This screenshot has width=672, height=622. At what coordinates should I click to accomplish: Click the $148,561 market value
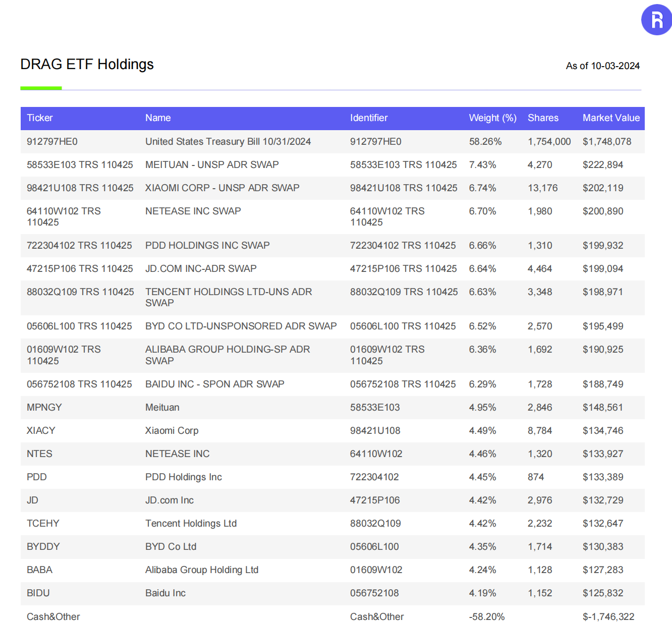click(x=603, y=408)
